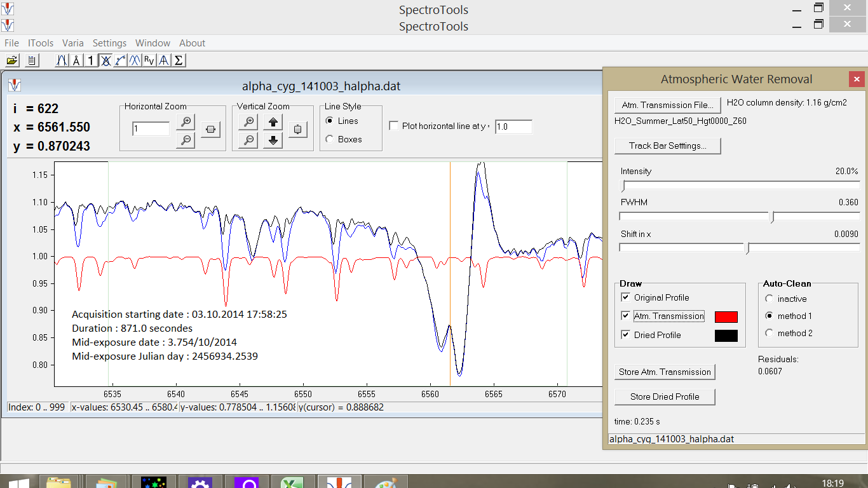Enable the Plot horizontal line checkbox
This screenshot has width=868, height=488.
pos(394,126)
